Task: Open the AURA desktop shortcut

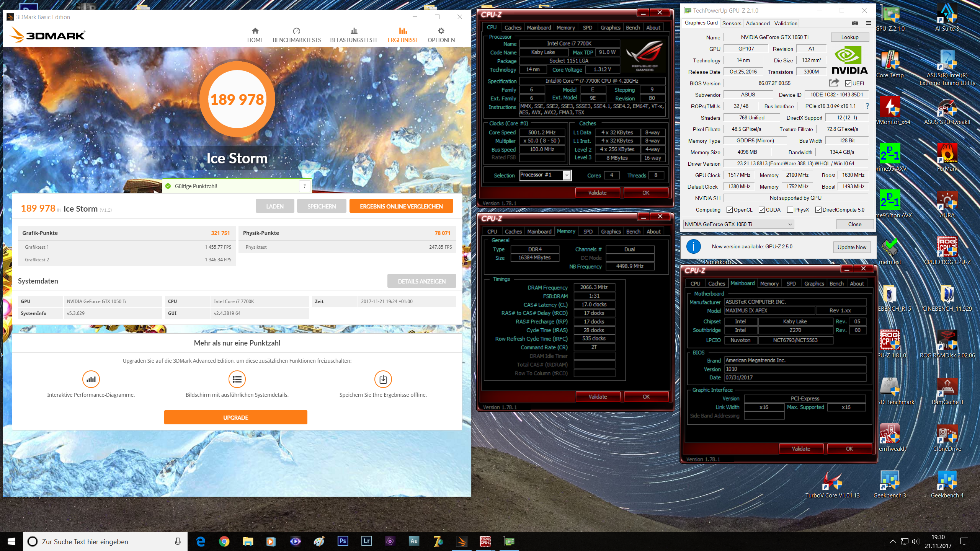Action: (947, 204)
